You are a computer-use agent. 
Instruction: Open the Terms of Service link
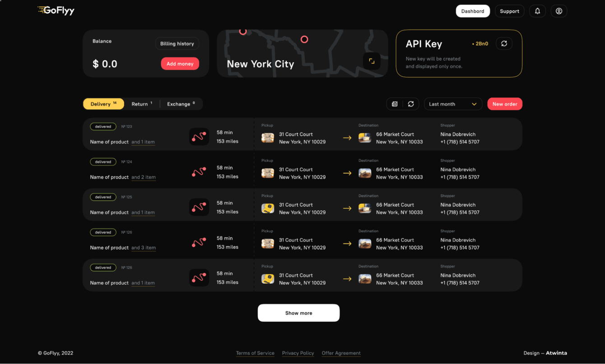tap(255, 353)
